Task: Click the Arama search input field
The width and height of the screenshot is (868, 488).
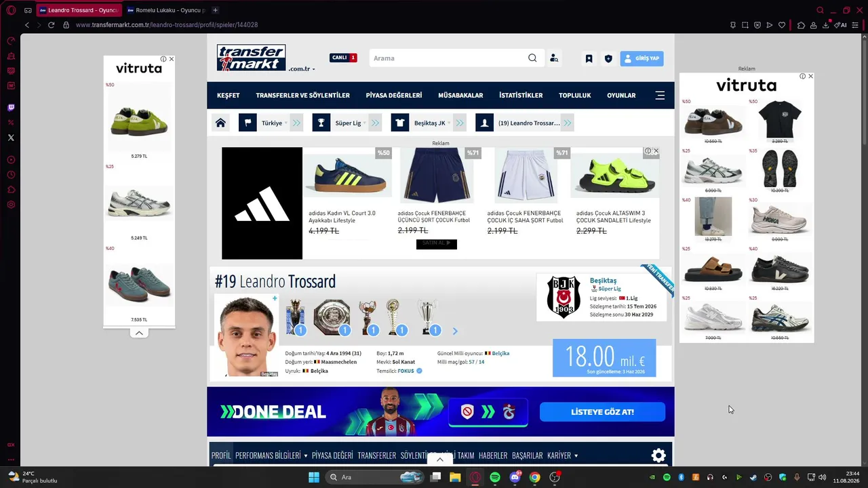Action: [x=448, y=58]
